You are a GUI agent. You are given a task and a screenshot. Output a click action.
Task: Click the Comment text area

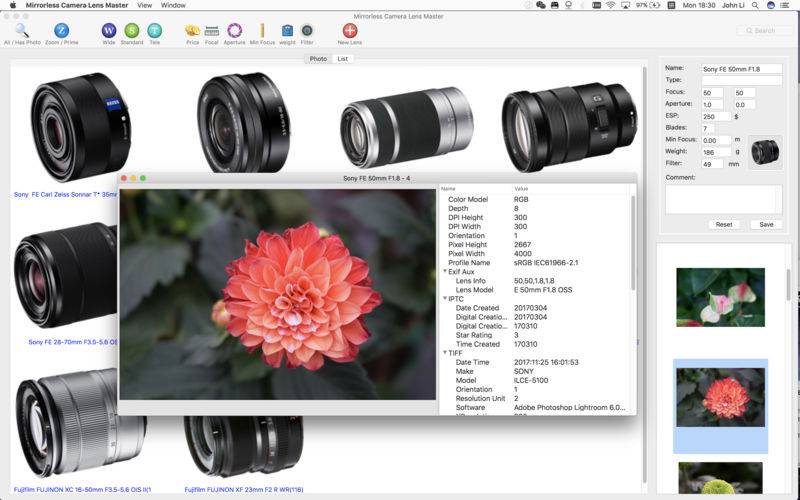point(723,199)
